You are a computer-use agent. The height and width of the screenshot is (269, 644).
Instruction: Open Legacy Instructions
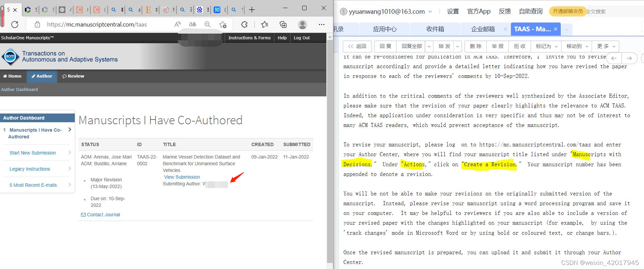[x=30, y=169]
